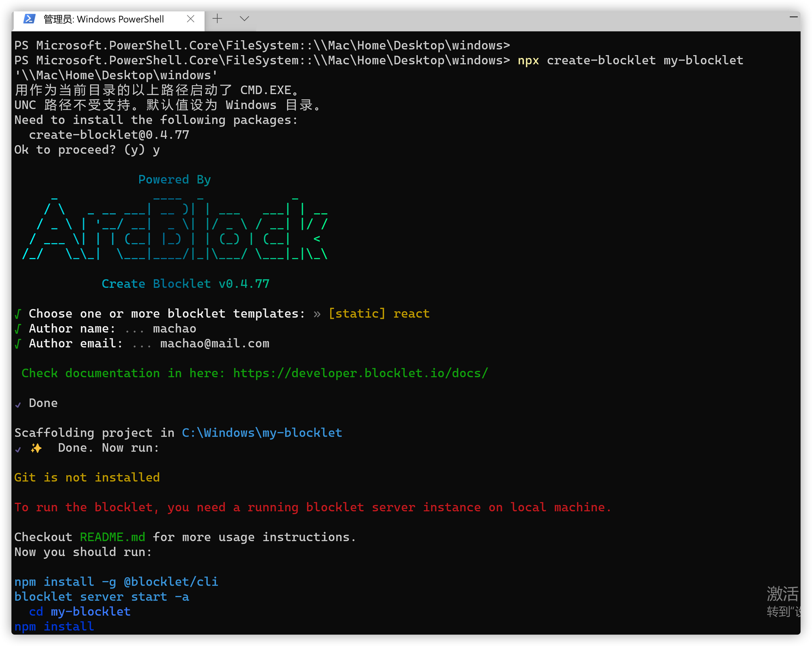Click the 'react' template label
This screenshot has height=646, width=812.
click(x=411, y=313)
